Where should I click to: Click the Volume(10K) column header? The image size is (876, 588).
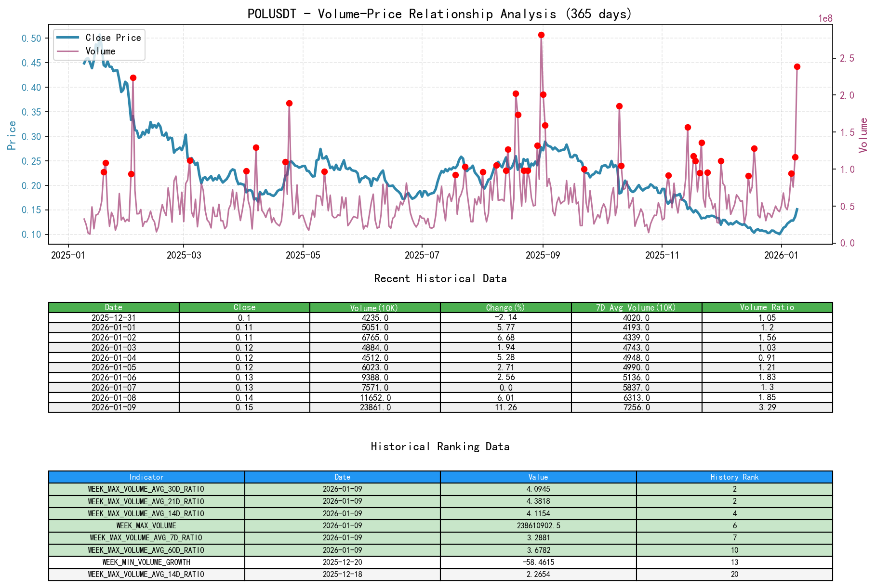click(374, 307)
